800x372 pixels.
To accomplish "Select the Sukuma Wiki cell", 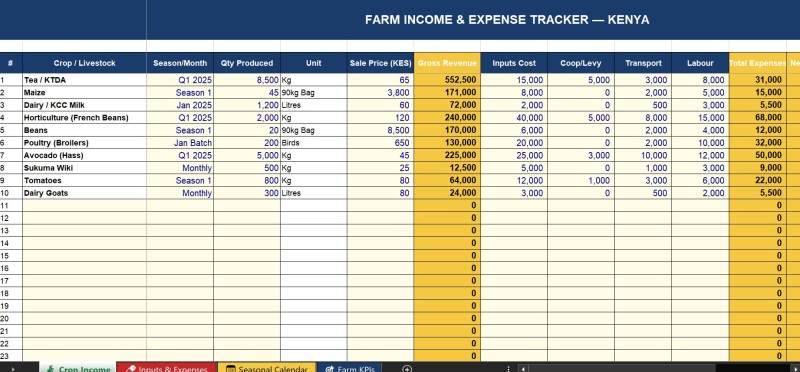I will click(x=84, y=168).
